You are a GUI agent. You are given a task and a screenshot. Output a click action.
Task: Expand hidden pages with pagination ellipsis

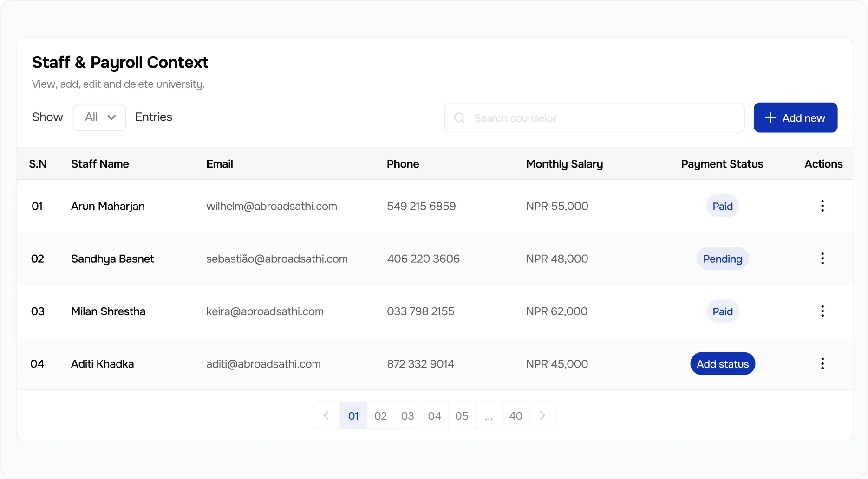coord(488,415)
